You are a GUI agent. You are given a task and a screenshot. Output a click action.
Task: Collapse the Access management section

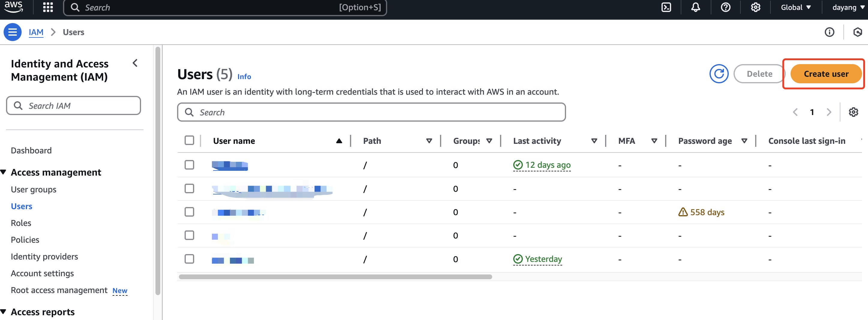tap(4, 172)
